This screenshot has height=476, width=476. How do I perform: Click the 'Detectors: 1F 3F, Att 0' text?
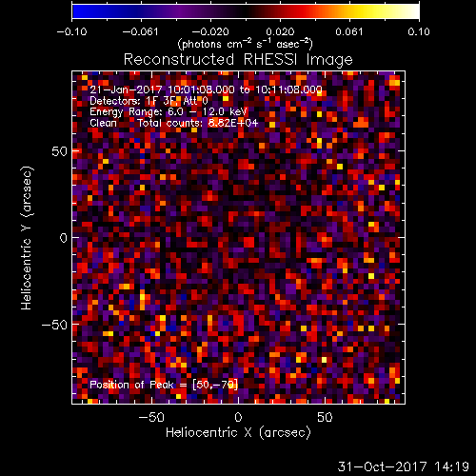click(x=149, y=101)
